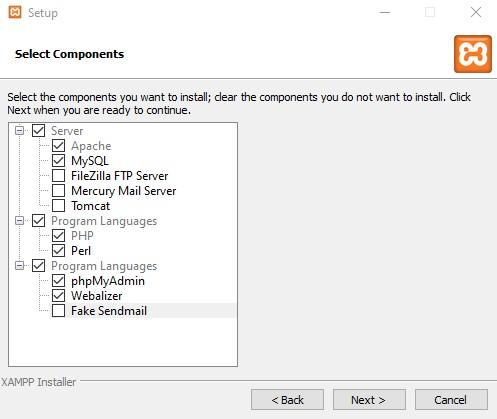The image size is (497, 419).
Task: Minimize the Setup window
Action: (385, 12)
